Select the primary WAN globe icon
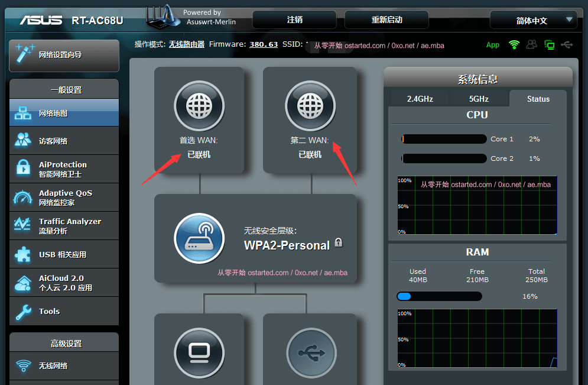588x385 pixels. click(199, 106)
